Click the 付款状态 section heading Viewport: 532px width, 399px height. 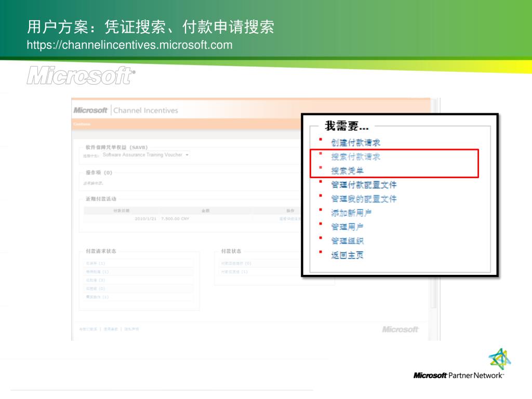(x=231, y=251)
